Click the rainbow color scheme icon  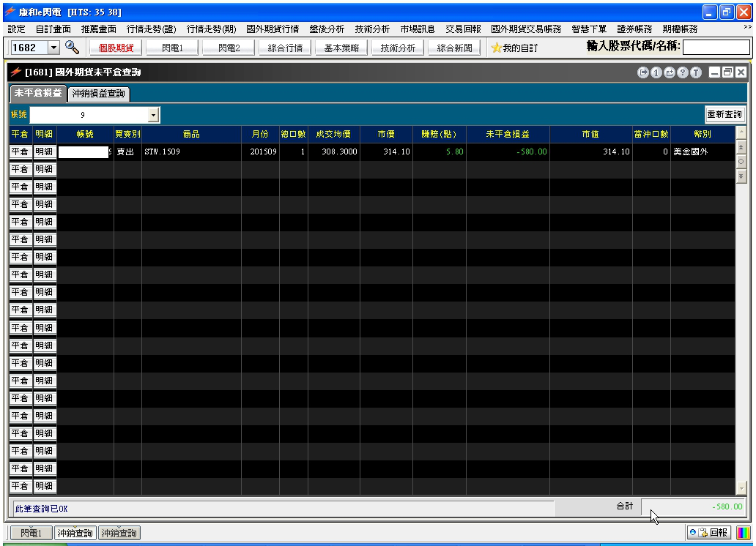(x=743, y=533)
